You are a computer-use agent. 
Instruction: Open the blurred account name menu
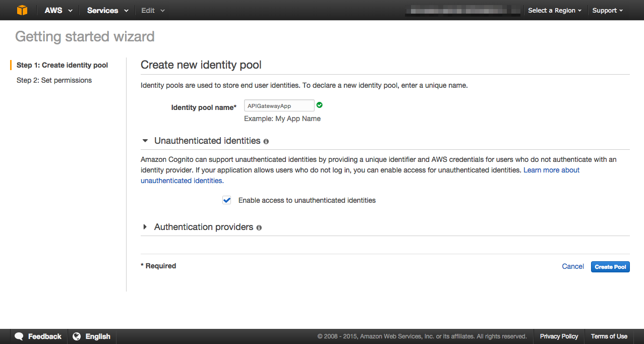[x=462, y=10]
